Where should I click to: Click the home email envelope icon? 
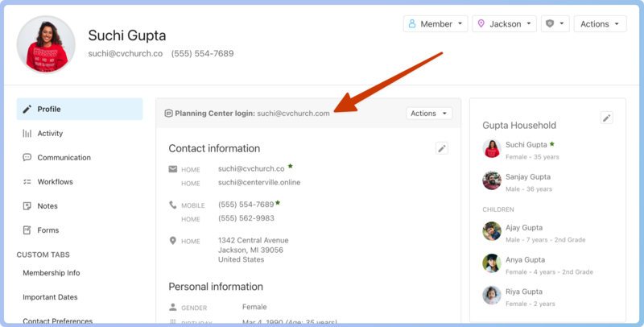pos(173,169)
